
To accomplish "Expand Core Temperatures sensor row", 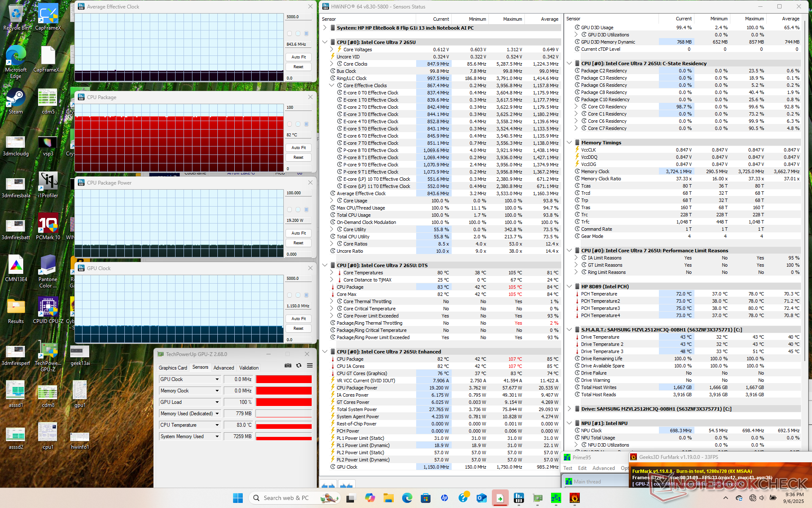I will point(332,273).
